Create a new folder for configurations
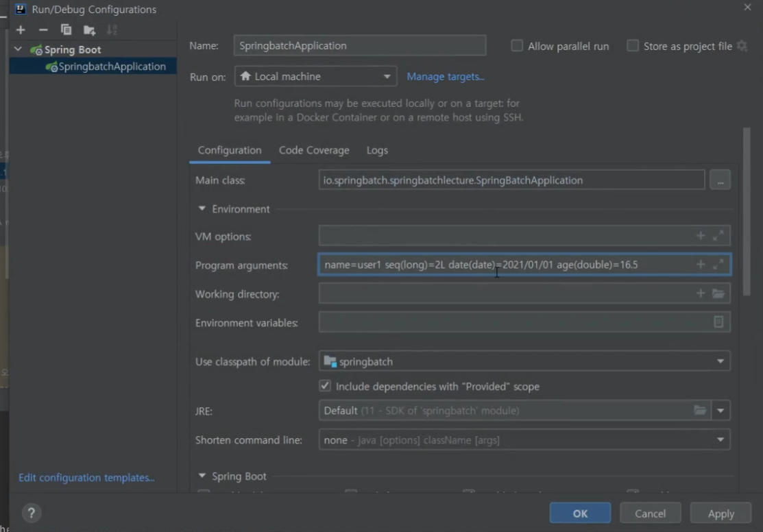 pyautogui.click(x=89, y=30)
